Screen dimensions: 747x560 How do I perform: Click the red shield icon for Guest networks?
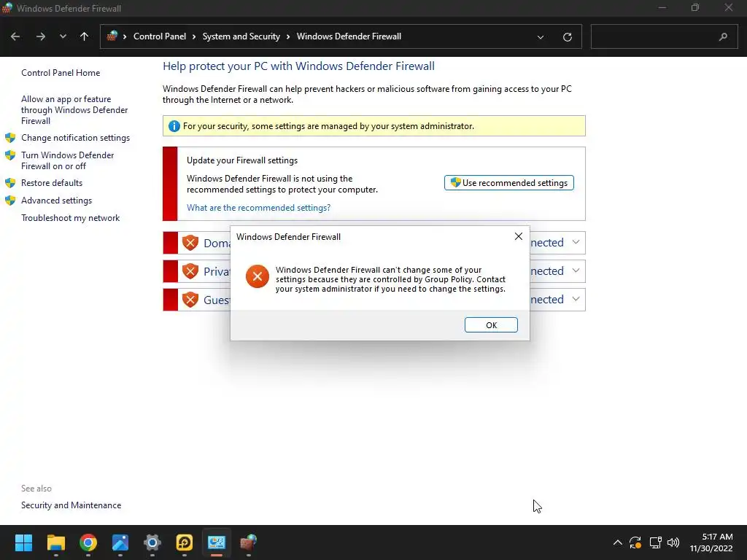point(190,300)
